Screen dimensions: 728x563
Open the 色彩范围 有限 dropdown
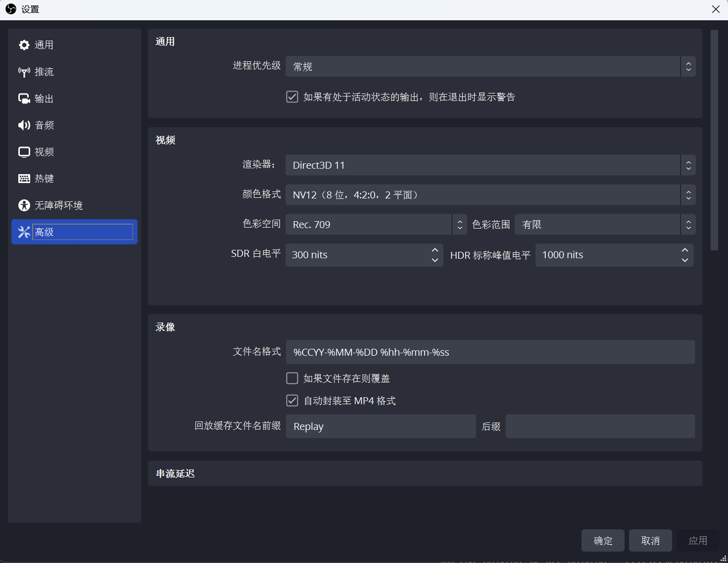pyautogui.click(x=605, y=225)
